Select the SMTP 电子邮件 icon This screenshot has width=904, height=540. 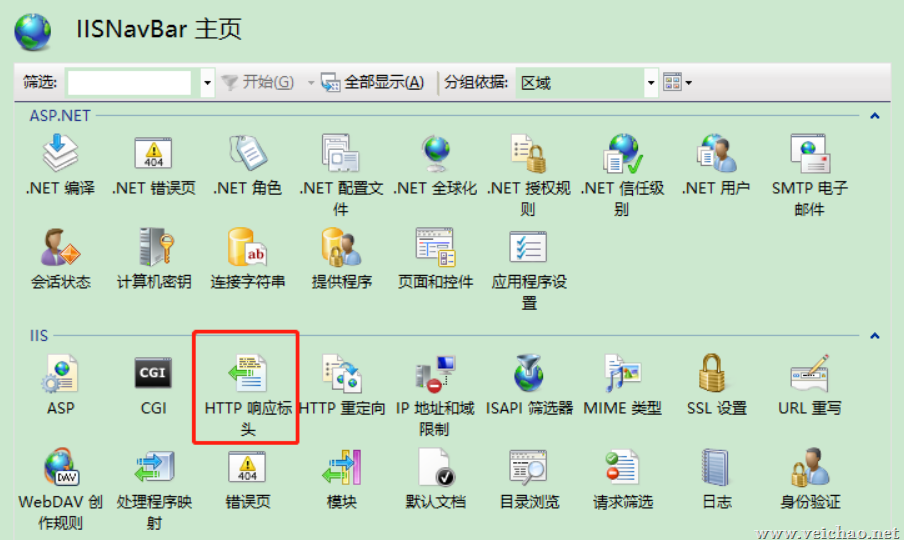tap(810, 153)
